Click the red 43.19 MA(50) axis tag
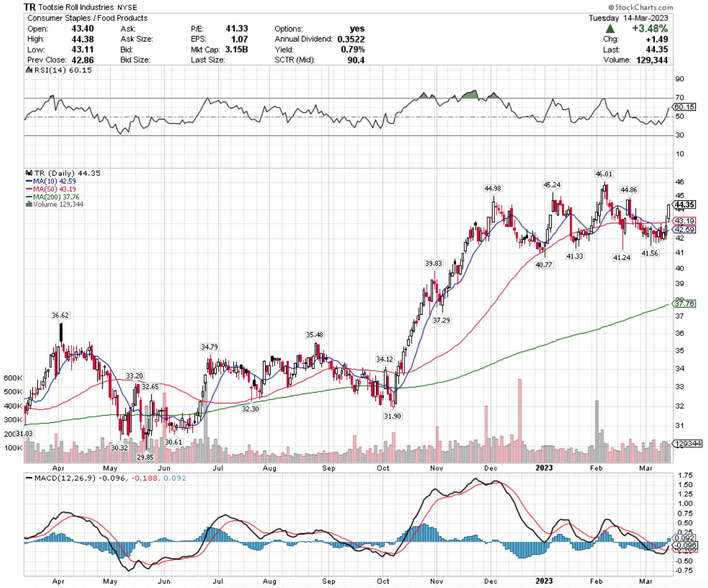Screen dimensions: 708x588 click(684, 221)
